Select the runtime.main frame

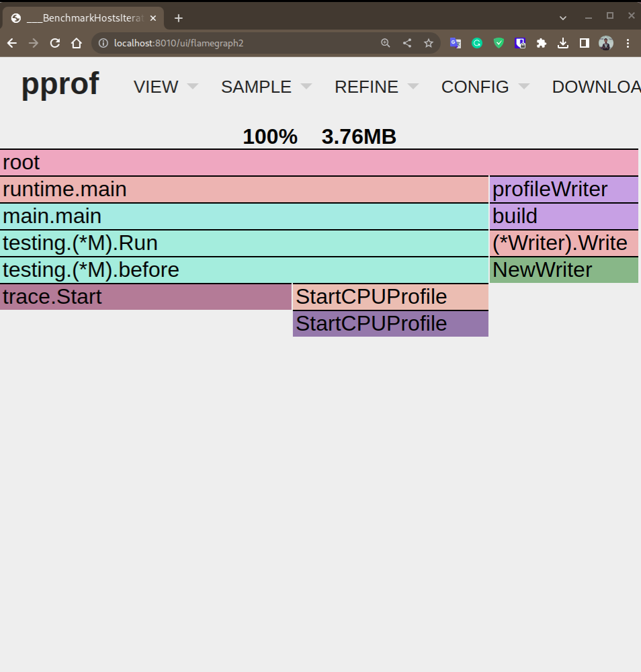(x=244, y=190)
